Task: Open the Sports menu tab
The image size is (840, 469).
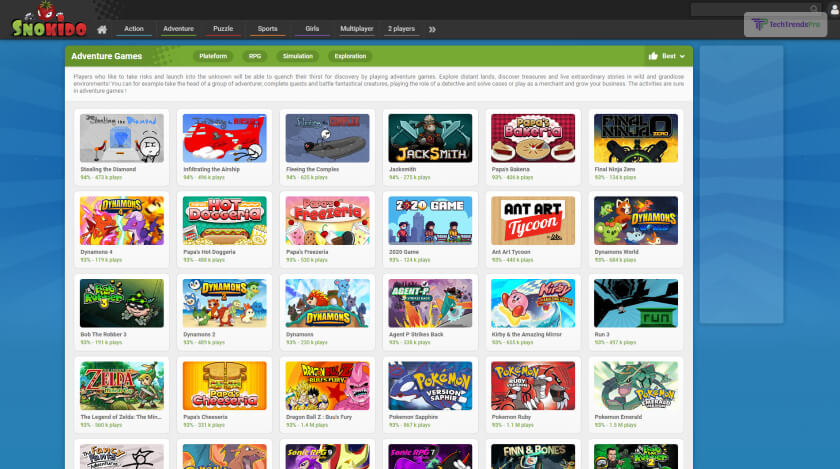Action: 267,29
